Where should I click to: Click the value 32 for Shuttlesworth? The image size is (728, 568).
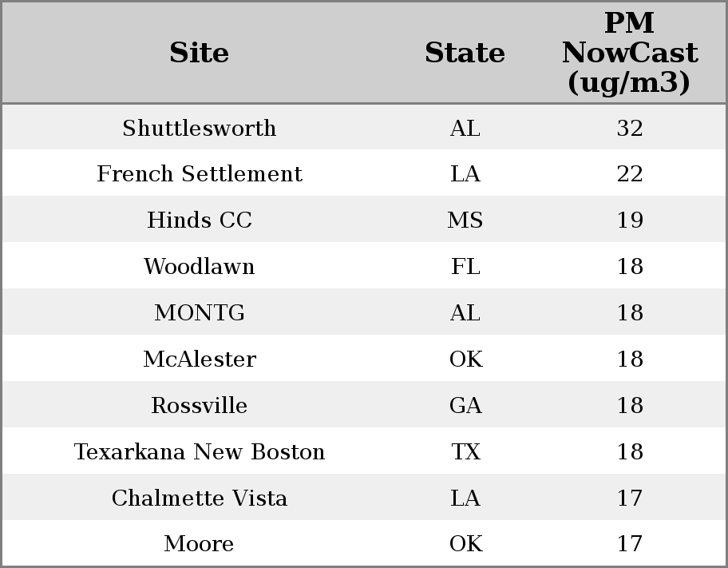630,128
